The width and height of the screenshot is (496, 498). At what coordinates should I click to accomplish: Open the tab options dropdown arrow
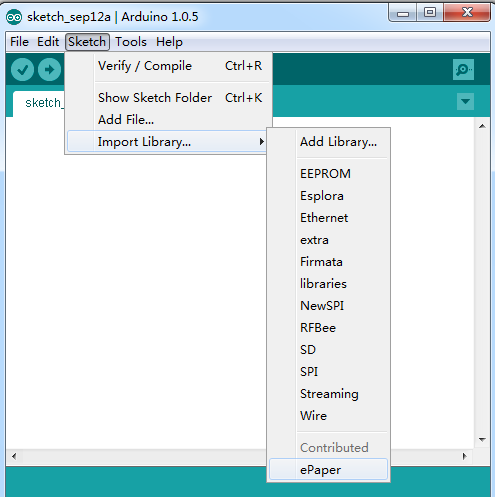465,101
